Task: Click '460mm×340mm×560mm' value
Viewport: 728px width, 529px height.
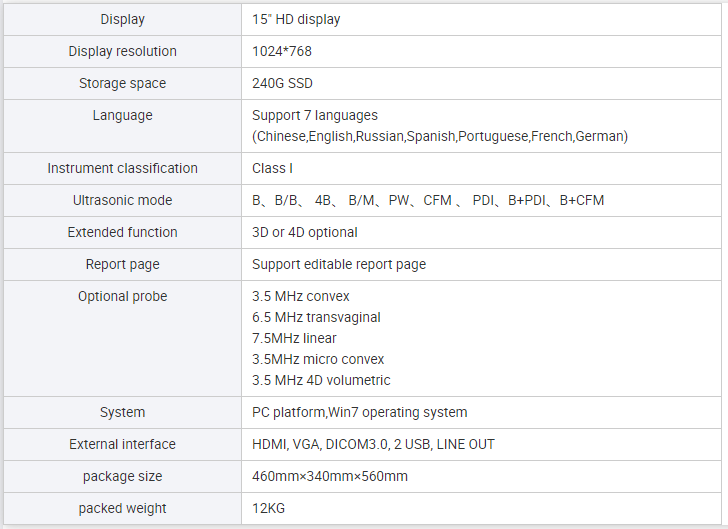Action: (x=330, y=477)
